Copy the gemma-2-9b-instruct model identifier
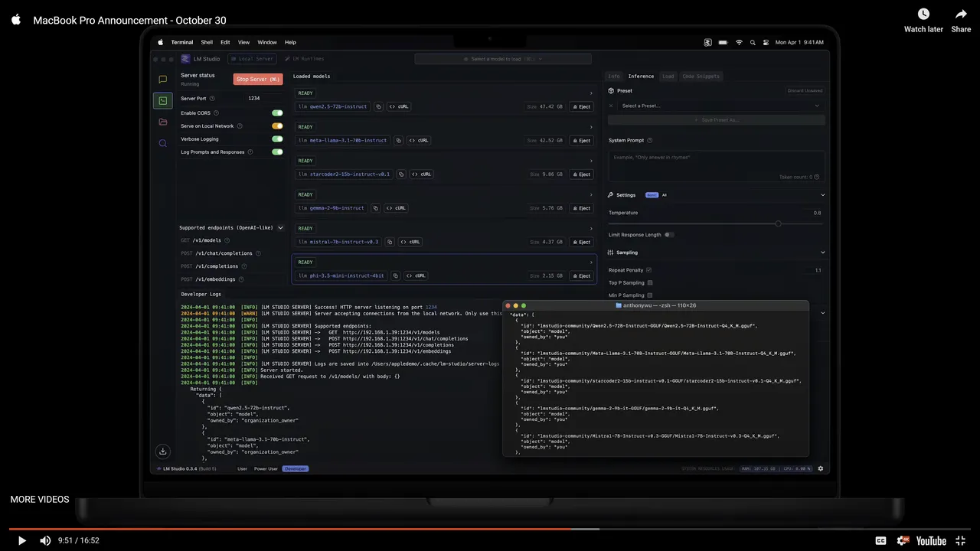Viewport: 980px width, 551px height. pos(375,208)
